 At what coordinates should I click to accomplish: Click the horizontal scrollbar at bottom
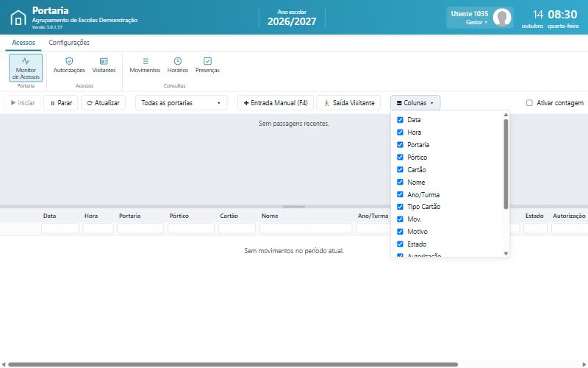point(232,364)
